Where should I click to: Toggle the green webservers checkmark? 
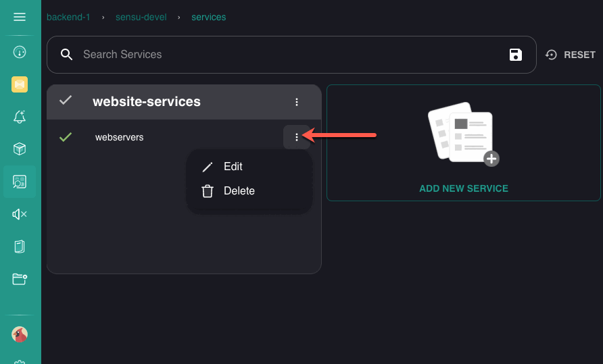point(66,137)
